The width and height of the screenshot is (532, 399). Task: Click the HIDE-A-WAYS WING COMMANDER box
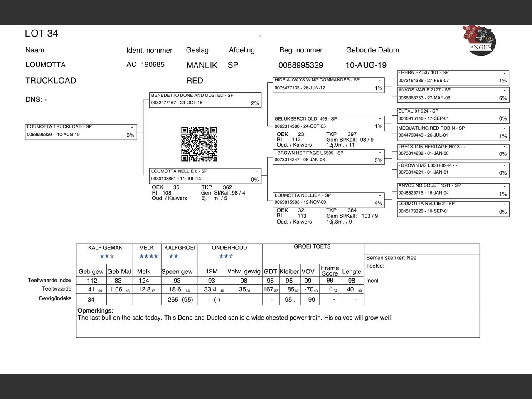pos(328,84)
